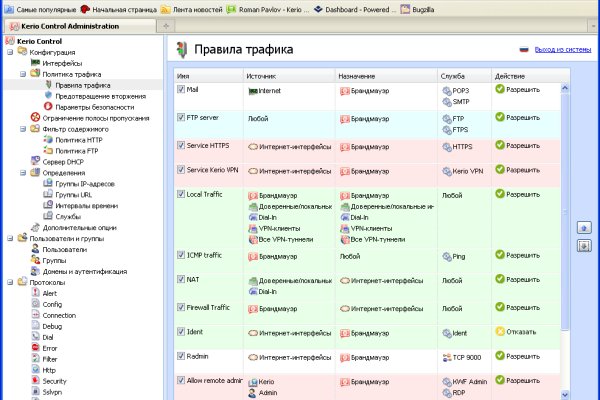Viewport: 600px width, 400px height.
Task: Click the Russian flag language icon
Action: 523,49
